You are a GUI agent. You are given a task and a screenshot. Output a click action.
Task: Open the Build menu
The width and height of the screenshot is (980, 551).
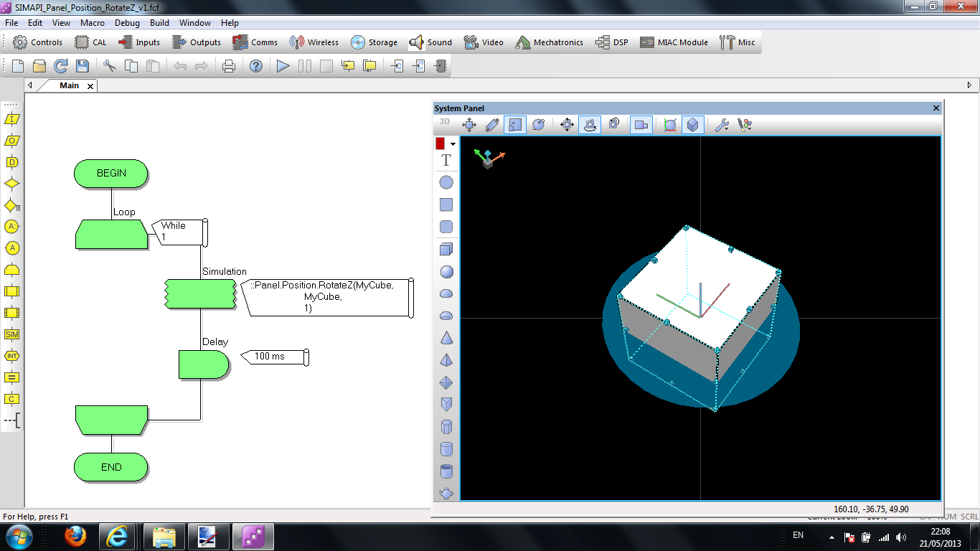pyautogui.click(x=159, y=23)
